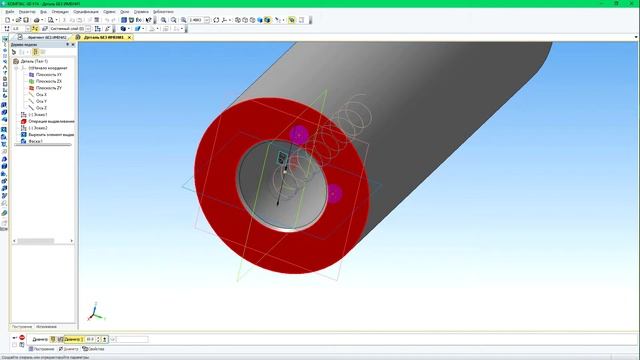The image size is (640, 360).
Task: Click the Print icon
Action: point(36,20)
